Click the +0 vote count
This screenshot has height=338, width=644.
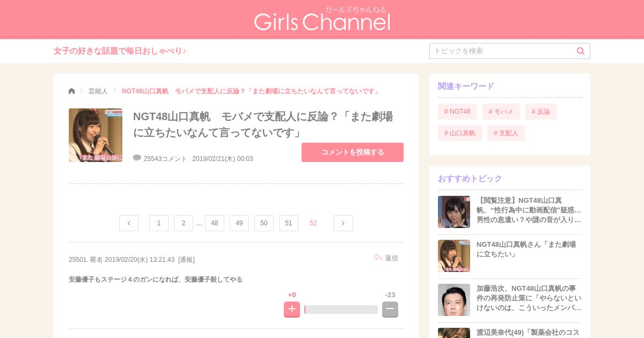[292, 295]
